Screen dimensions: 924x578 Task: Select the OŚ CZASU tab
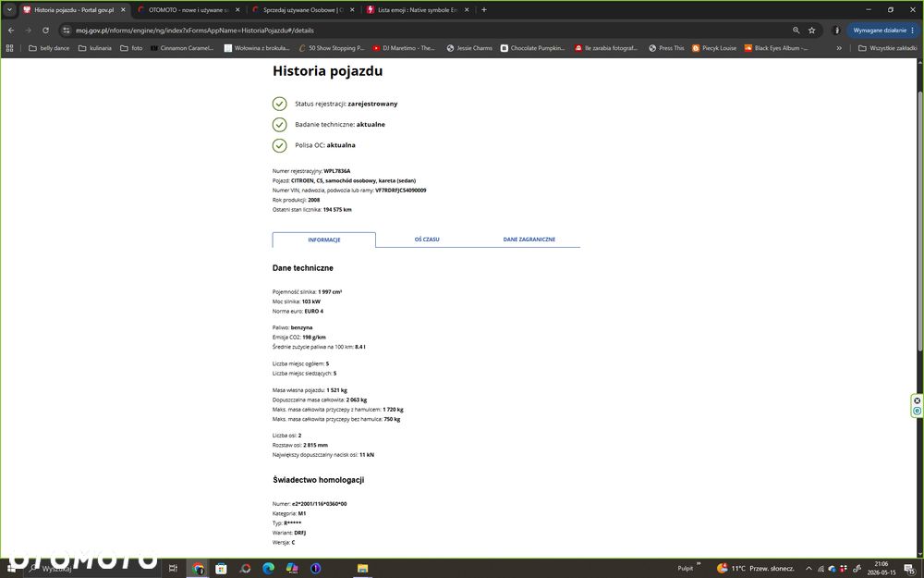[x=427, y=240]
